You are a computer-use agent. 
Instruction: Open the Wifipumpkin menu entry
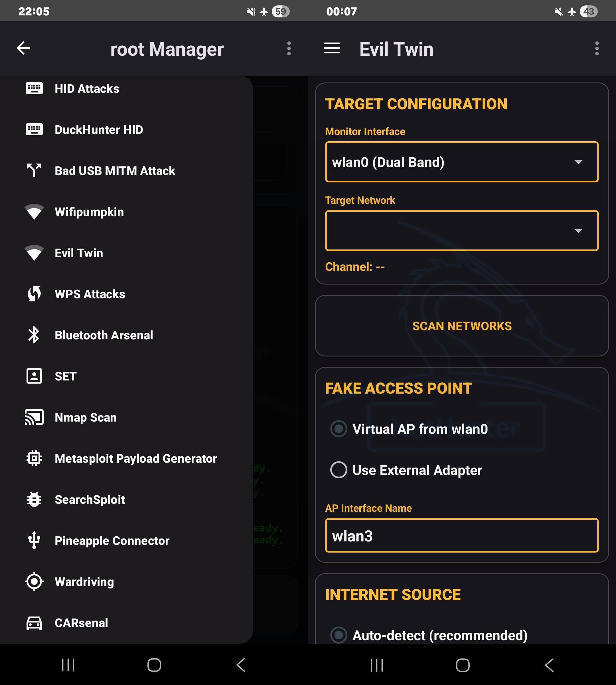click(x=127, y=212)
